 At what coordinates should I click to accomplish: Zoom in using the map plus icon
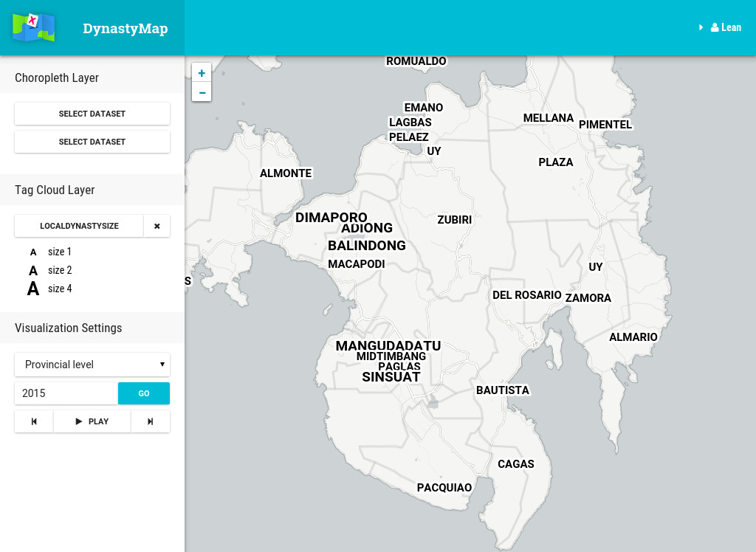[201, 72]
